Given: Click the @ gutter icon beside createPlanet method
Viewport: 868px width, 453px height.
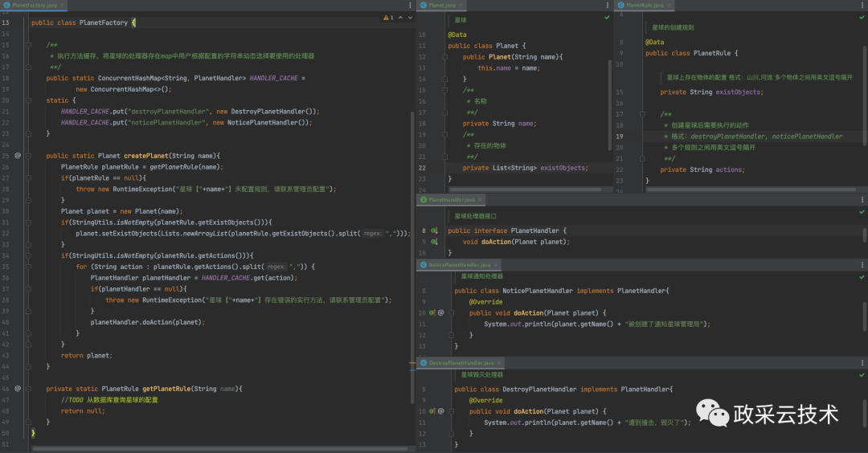Looking at the screenshot, I should tap(18, 156).
